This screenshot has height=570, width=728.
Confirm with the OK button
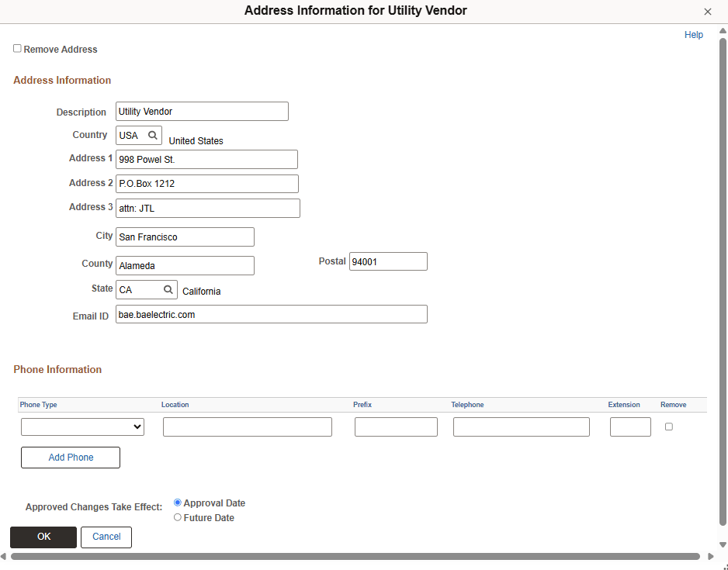tap(43, 537)
